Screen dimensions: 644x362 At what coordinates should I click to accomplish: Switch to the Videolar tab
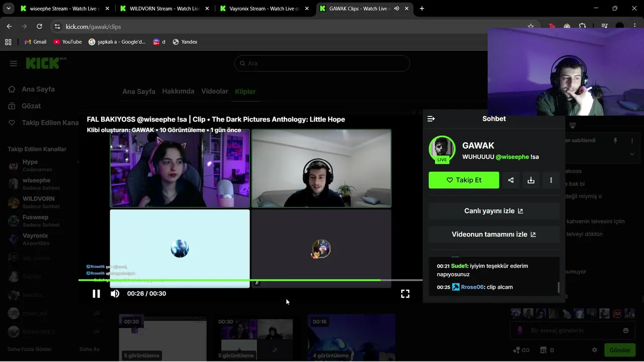215,92
